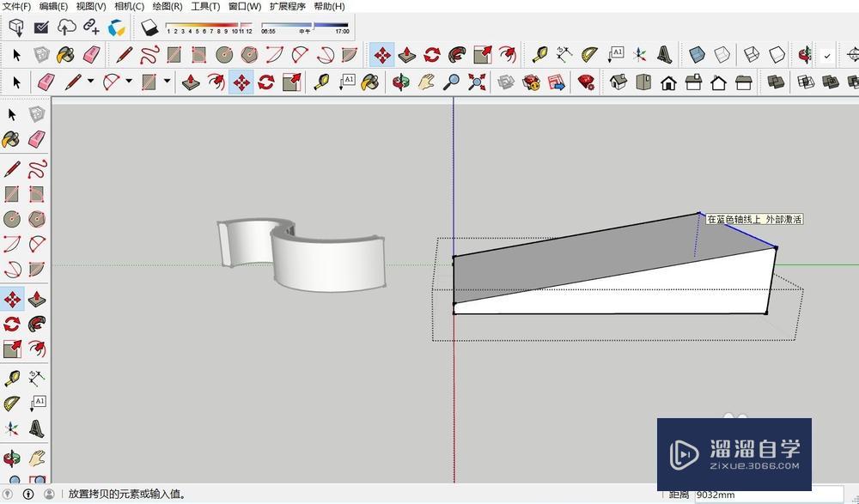859x504 pixels.
Task: Open the 文件(F) menu
Action: click(x=17, y=7)
